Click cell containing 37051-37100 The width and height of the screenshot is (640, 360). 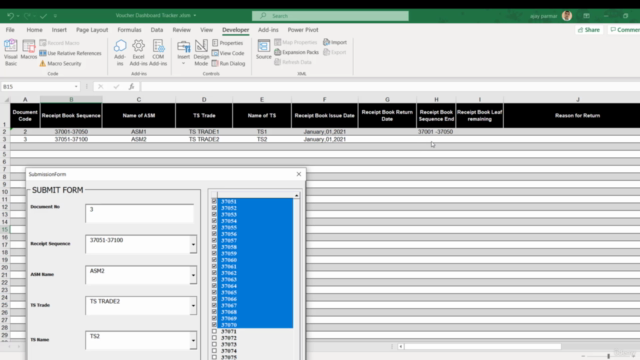(71, 139)
